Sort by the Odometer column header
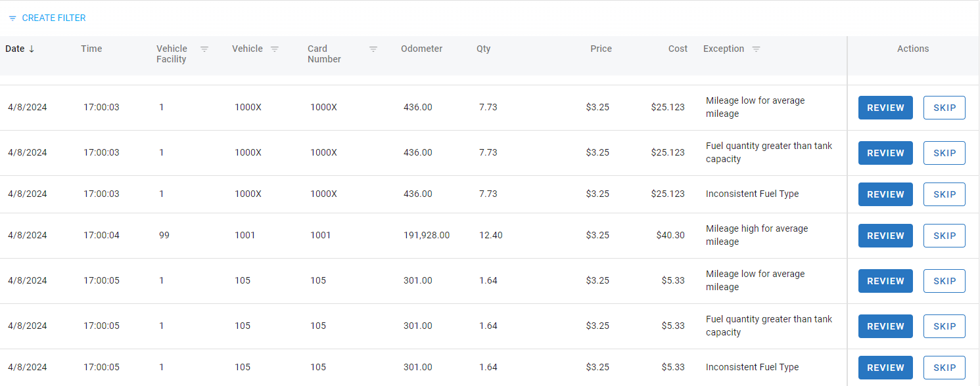 pyautogui.click(x=421, y=49)
